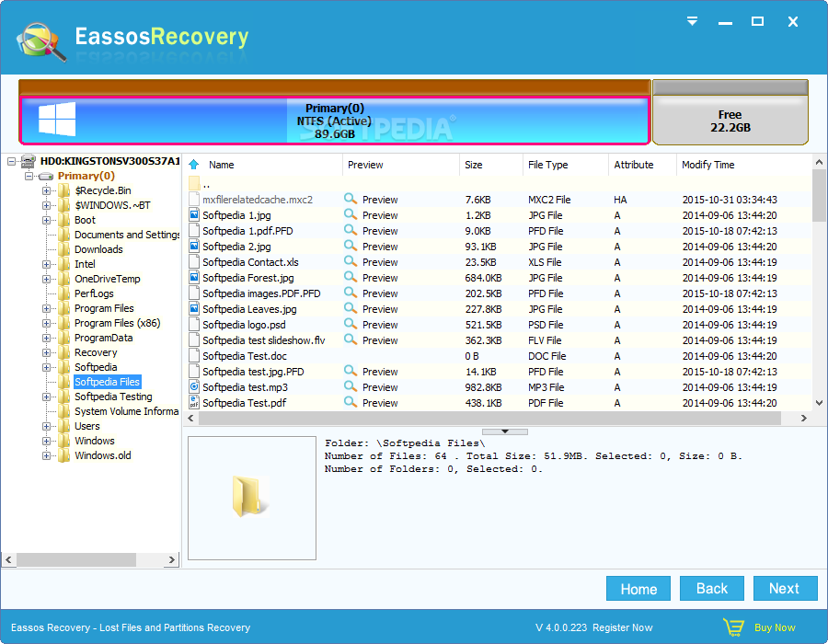Go Back to the previous step
The height and width of the screenshot is (644, 828).
712,588
